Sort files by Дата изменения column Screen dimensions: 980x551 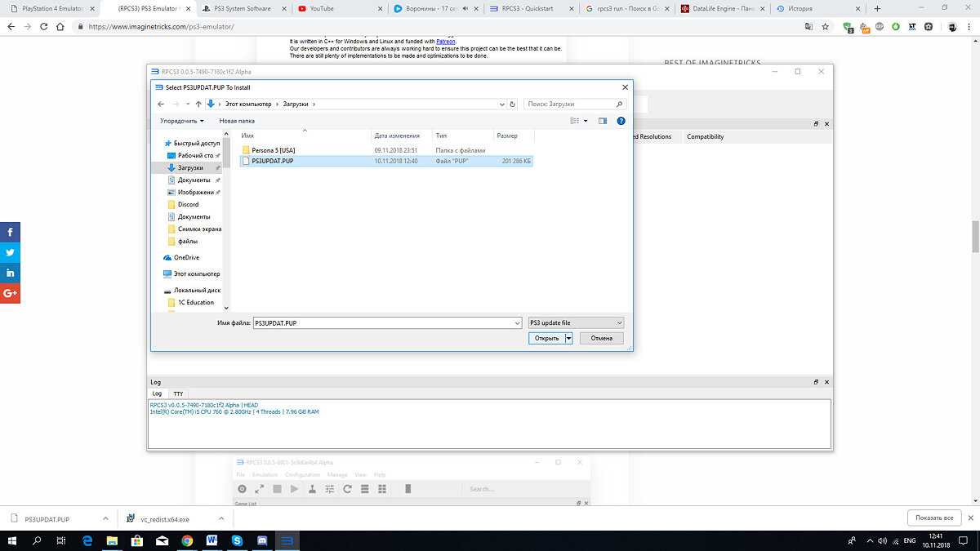click(397, 136)
